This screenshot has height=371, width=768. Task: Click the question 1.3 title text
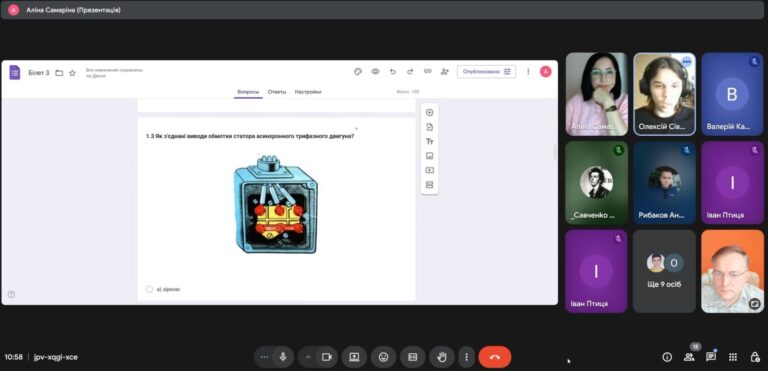pos(250,136)
